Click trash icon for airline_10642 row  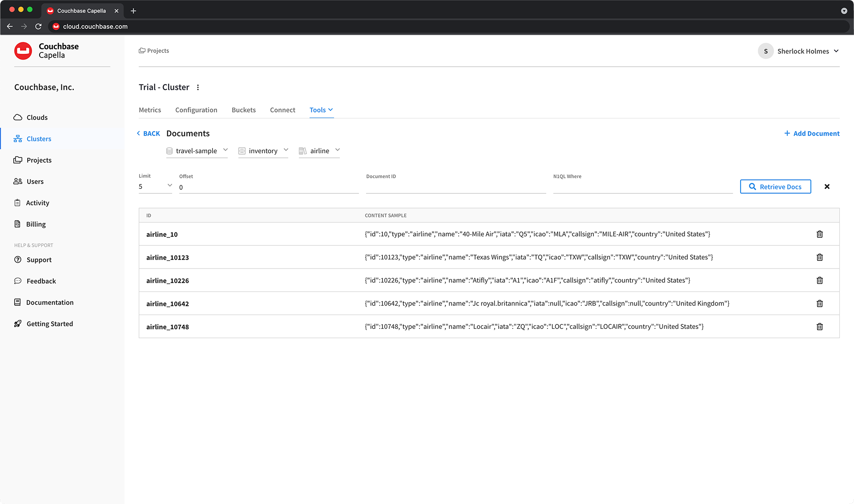pyautogui.click(x=819, y=304)
